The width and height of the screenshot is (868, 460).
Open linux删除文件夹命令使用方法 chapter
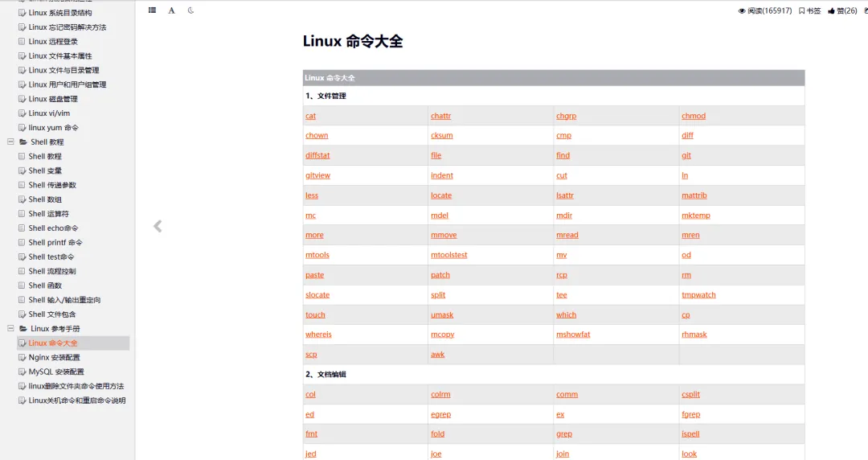76,386
